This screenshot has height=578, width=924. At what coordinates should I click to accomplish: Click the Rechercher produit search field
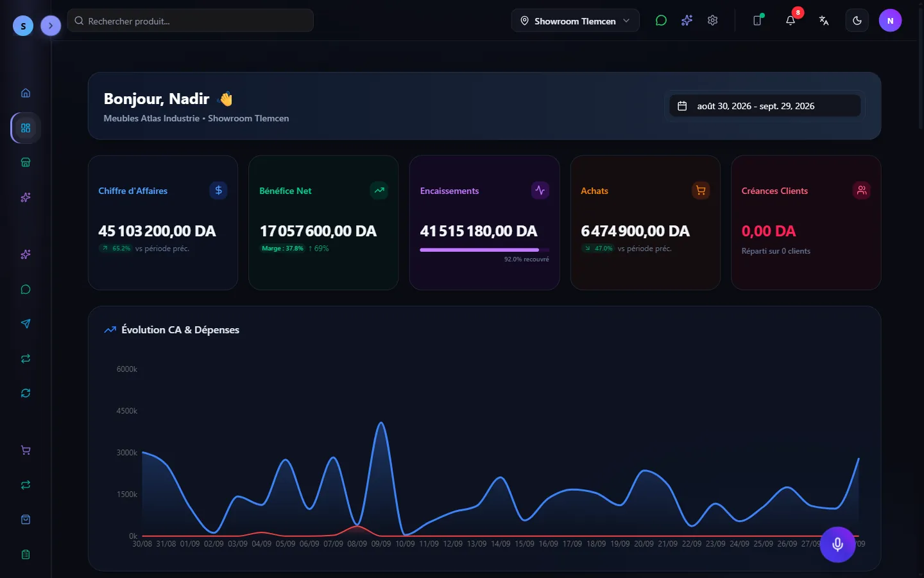point(191,21)
